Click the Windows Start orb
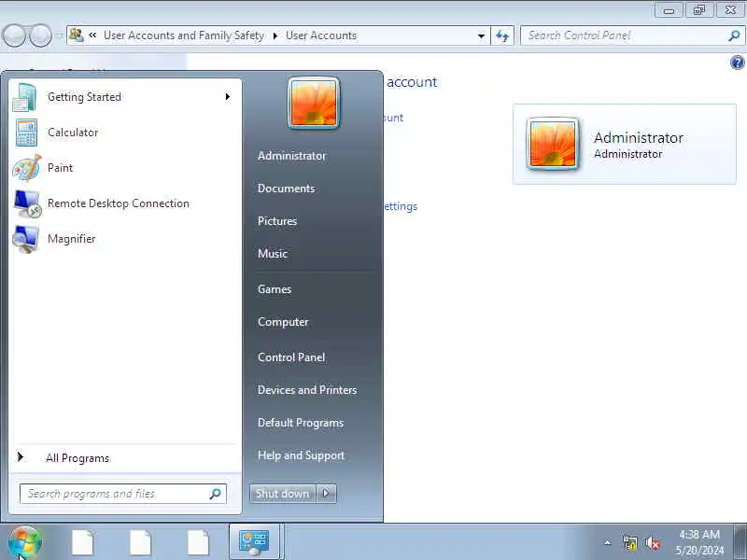Image resolution: width=747 pixels, height=560 pixels. tap(25, 542)
